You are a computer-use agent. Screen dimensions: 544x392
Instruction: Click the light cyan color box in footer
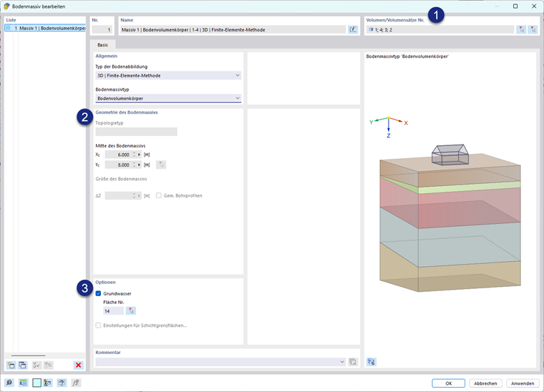pyautogui.click(x=37, y=383)
